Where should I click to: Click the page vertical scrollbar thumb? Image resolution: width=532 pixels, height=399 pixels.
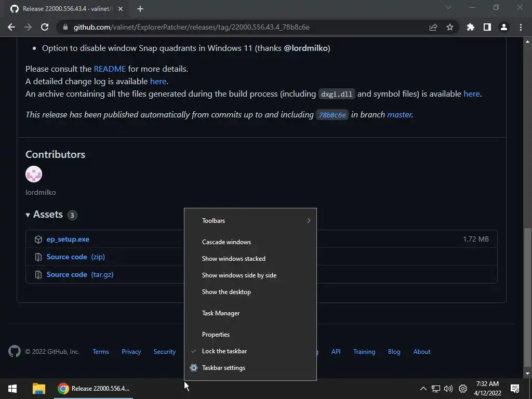tap(527, 297)
